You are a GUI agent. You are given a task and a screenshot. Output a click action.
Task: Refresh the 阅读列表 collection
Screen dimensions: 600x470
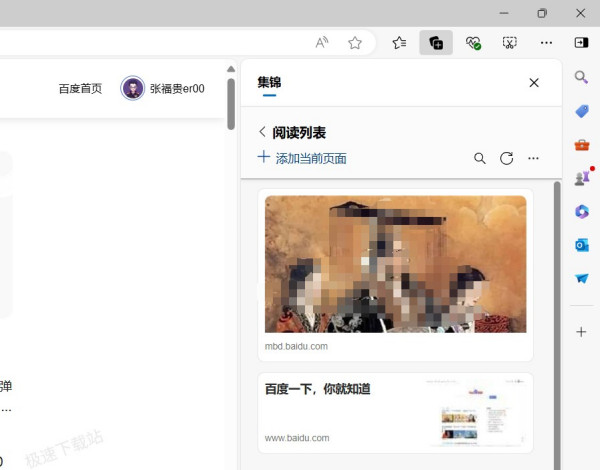[507, 158]
